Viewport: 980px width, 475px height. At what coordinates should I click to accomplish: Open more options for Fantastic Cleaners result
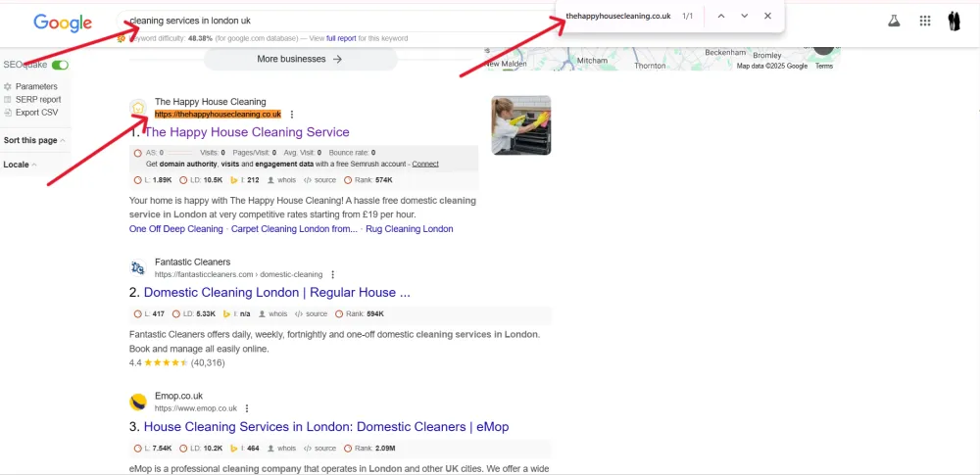click(x=332, y=274)
